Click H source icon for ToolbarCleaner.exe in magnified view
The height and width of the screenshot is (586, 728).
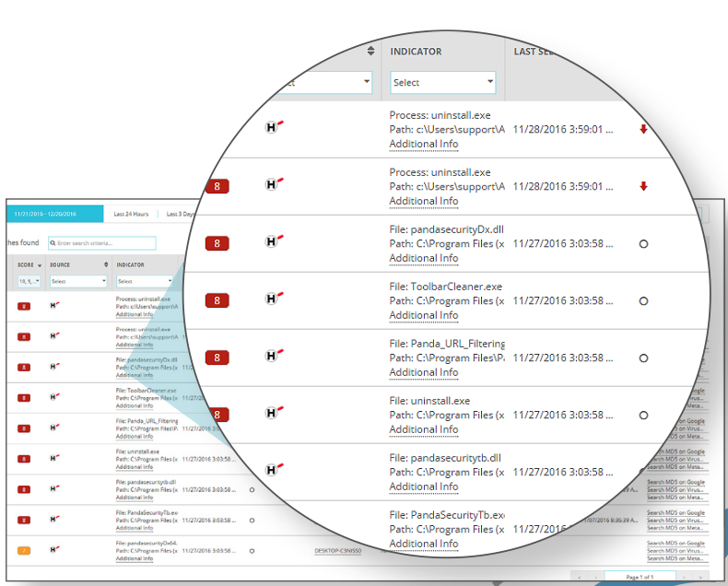274,299
